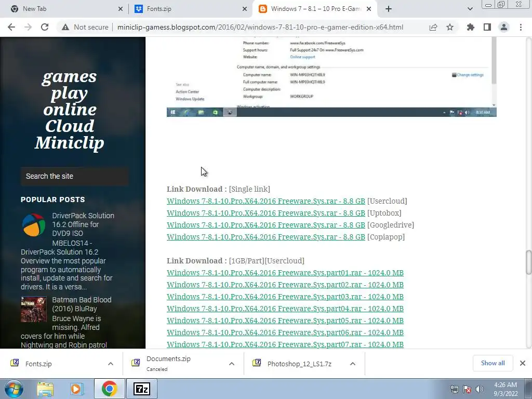Download the part02.rar link
Viewport: 532px width, 399px height.
coord(285,285)
